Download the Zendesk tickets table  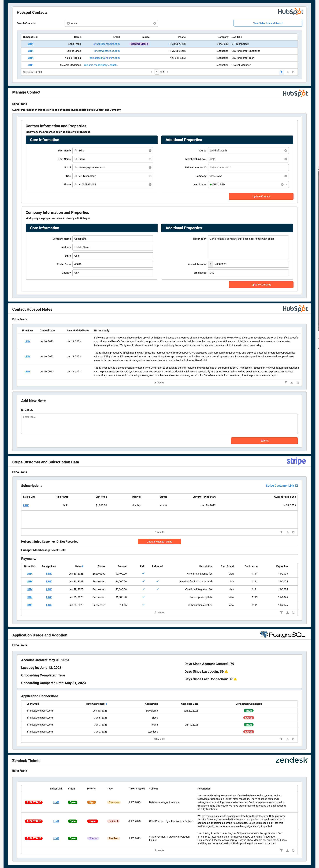pos(287,850)
